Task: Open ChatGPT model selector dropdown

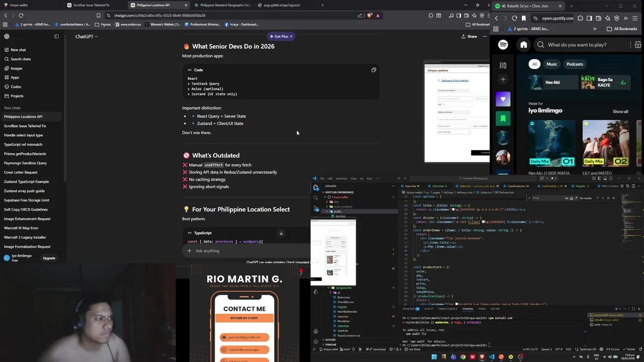Action: tap(86, 36)
